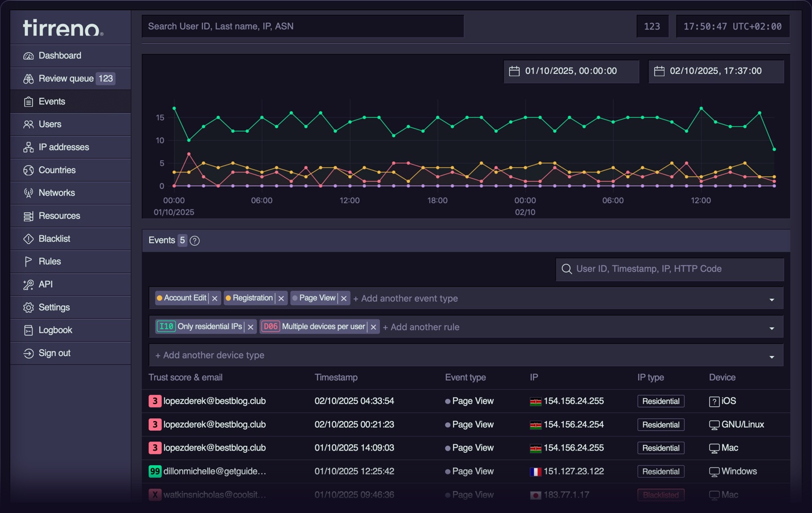The width and height of the screenshot is (812, 513).
Task: Select the Rules flag icon
Action: [28, 261]
